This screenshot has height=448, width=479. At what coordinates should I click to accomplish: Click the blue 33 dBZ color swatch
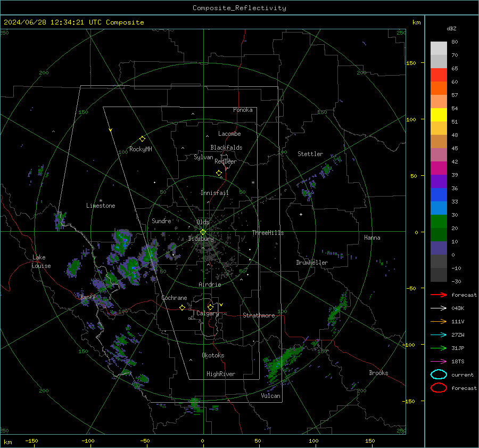point(439,195)
